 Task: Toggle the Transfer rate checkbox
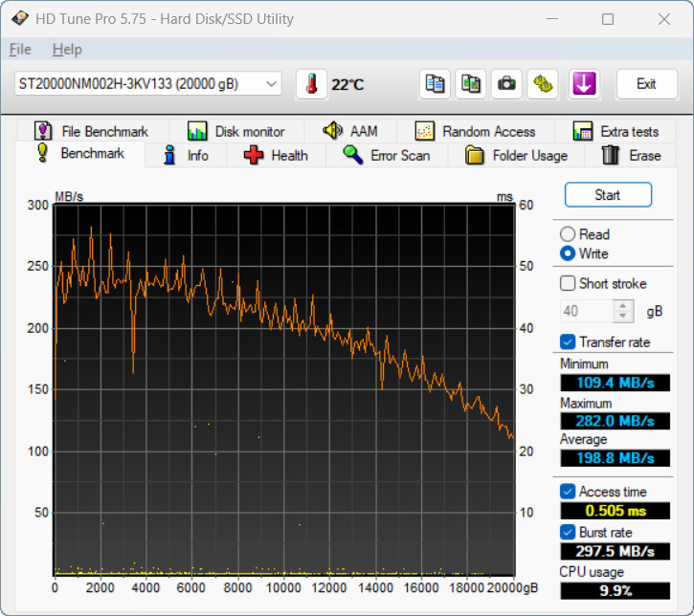click(x=568, y=341)
